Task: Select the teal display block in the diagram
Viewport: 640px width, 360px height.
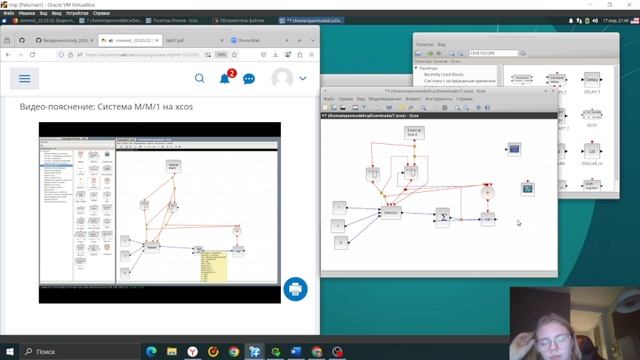Action: coord(527,189)
